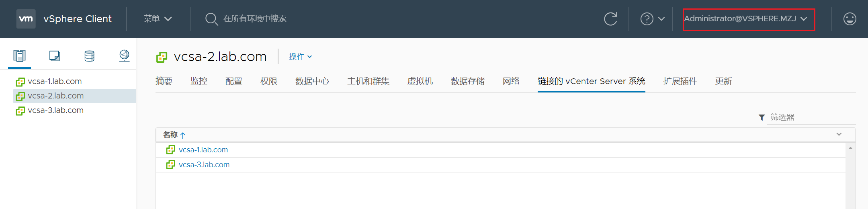The height and width of the screenshot is (209, 868).
Task: Open the 扩展插件 tab
Action: tap(680, 81)
